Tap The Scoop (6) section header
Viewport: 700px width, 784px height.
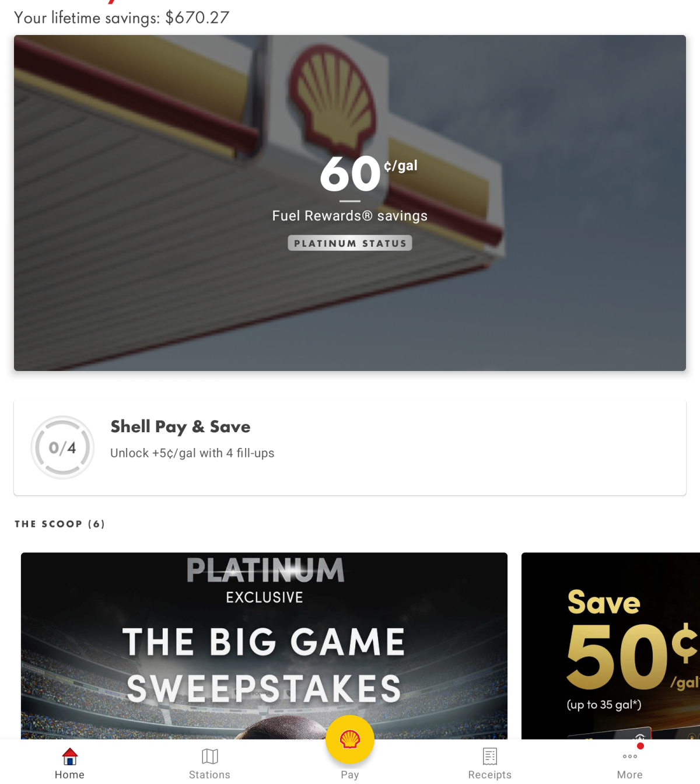(60, 524)
